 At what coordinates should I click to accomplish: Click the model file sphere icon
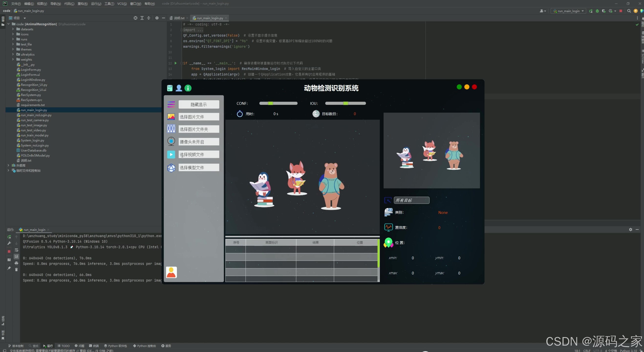coord(171,168)
